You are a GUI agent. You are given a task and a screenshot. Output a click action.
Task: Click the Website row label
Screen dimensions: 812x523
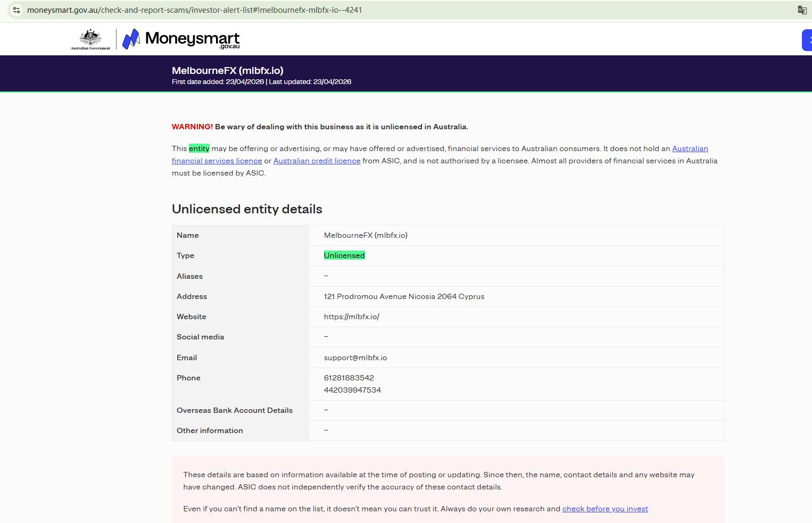click(x=191, y=317)
